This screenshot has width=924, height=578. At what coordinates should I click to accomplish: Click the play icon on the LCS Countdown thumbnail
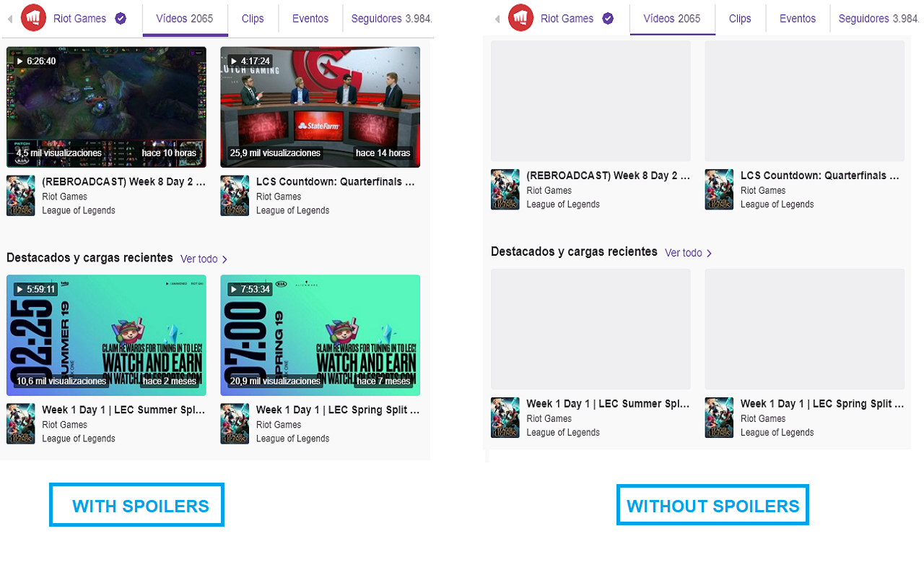[235, 61]
